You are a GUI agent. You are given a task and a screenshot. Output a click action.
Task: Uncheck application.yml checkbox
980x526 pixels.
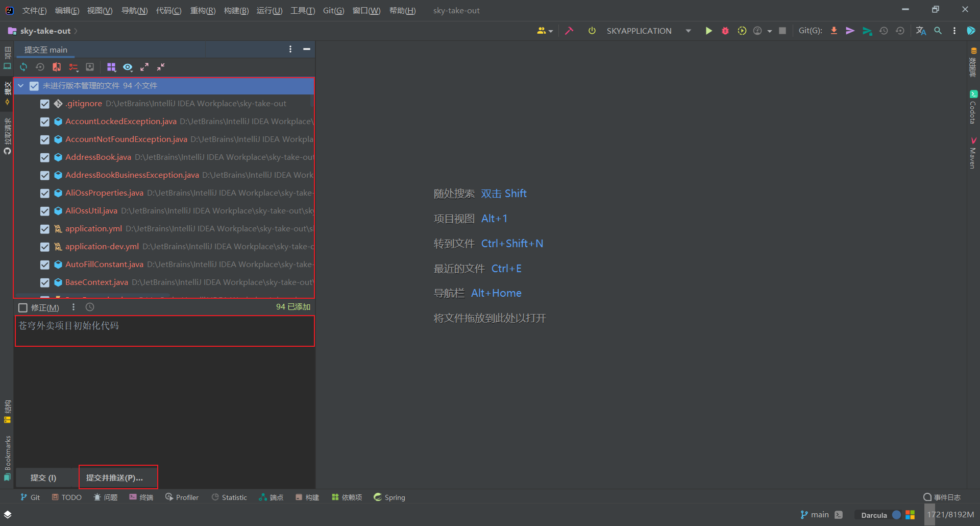click(x=45, y=229)
